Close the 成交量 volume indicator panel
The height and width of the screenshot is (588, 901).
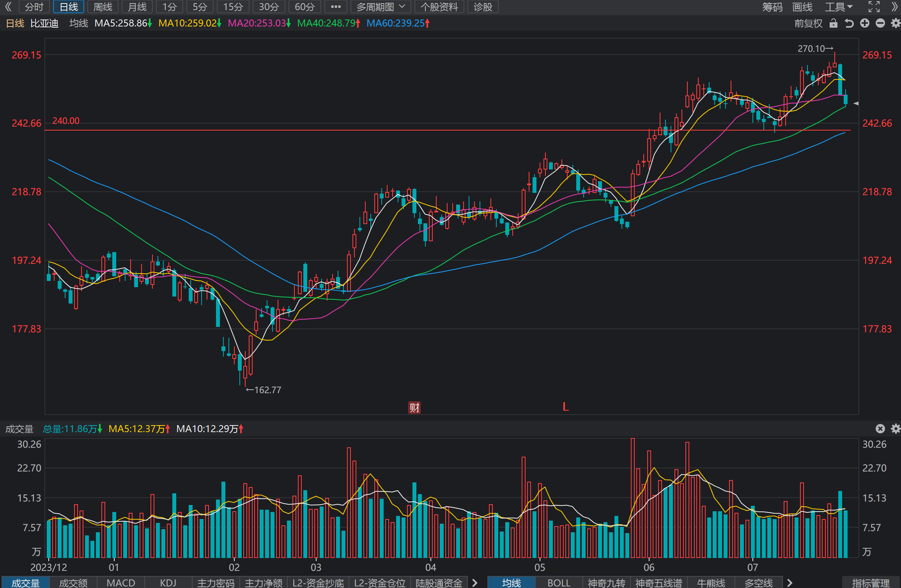click(880, 429)
